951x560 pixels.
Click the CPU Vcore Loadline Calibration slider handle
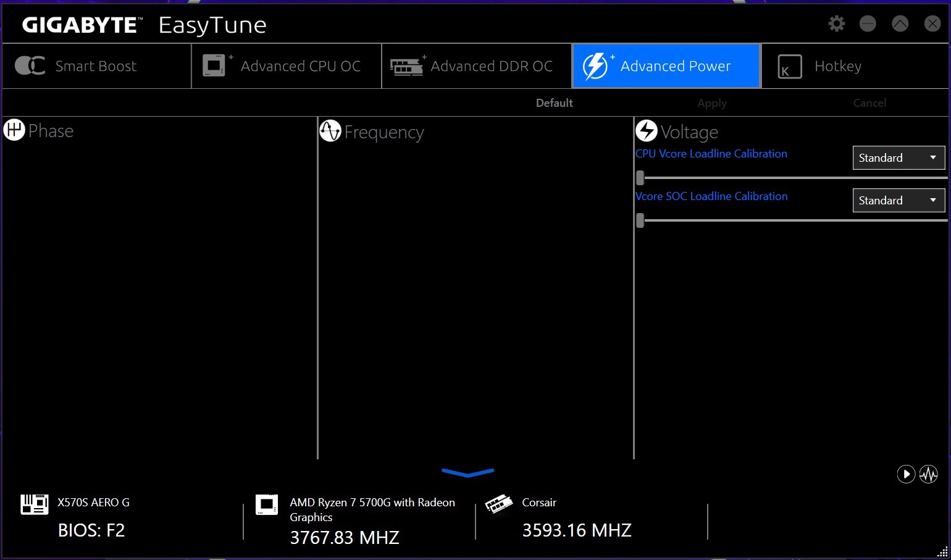pos(640,178)
